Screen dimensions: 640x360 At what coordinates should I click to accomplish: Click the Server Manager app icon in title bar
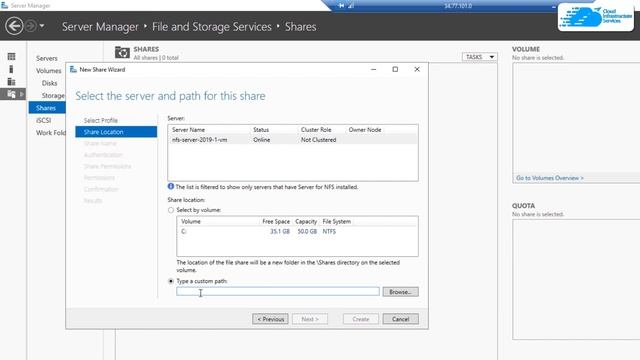(4, 5)
